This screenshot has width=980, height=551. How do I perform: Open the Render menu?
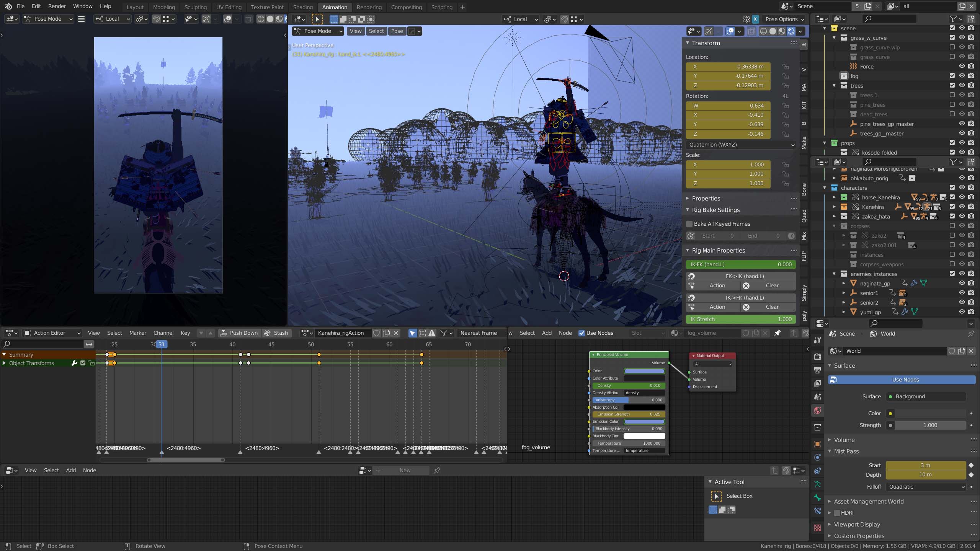[57, 6]
